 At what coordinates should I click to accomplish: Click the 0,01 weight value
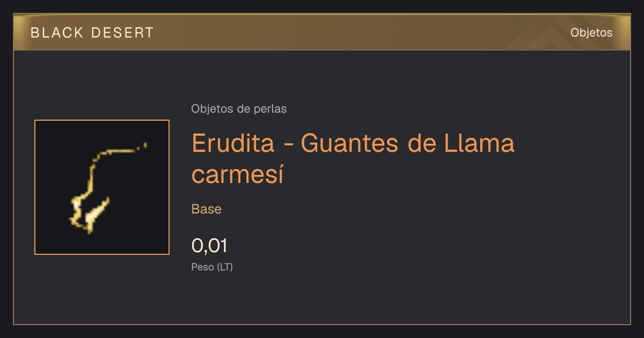210,246
